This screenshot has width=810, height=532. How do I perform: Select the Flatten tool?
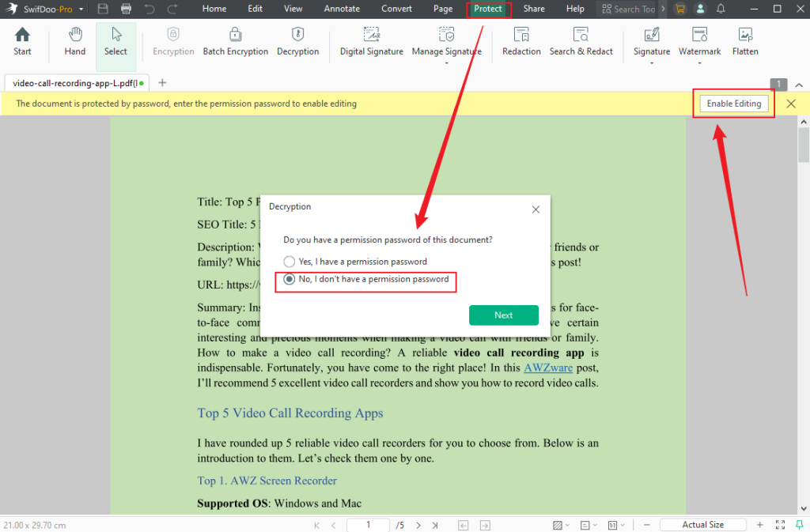744,40
